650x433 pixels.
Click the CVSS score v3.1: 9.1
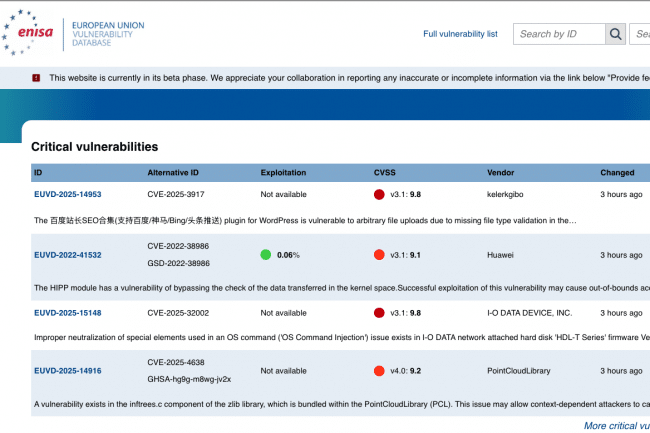[x=405, y=255]
